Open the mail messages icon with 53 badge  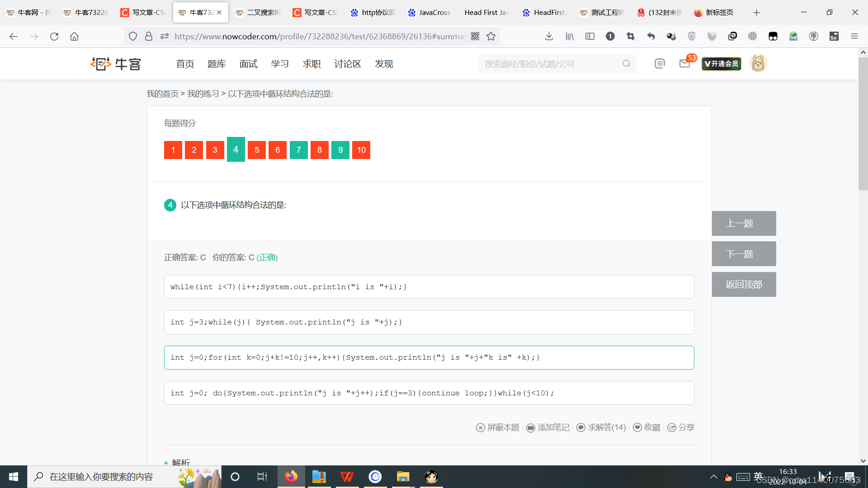(685, 64)
